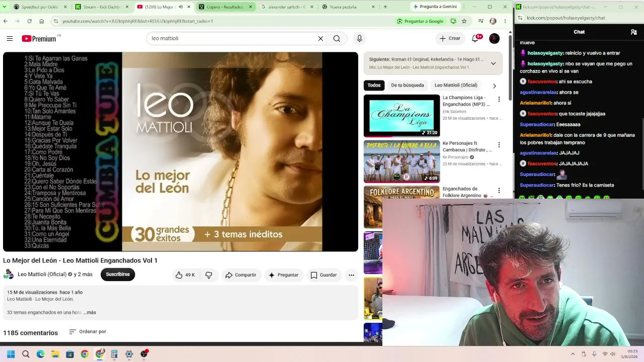Mute the Lo Mejor tab audio icon
The height and width of the screenshot is (362, 644).
[x=180, y=7]
